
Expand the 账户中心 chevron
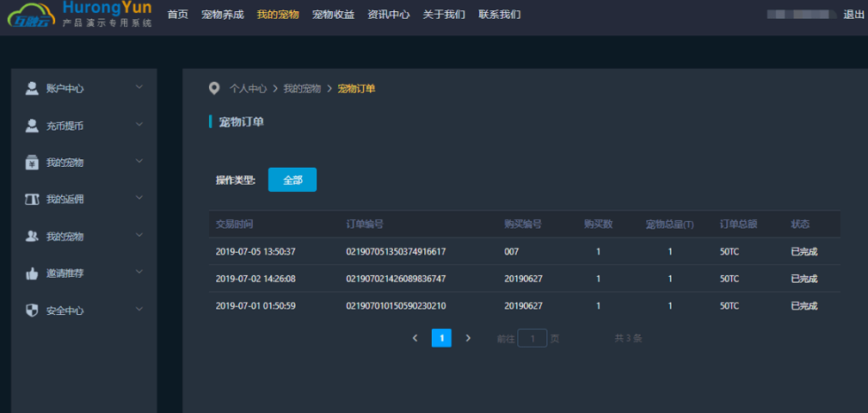139,87
